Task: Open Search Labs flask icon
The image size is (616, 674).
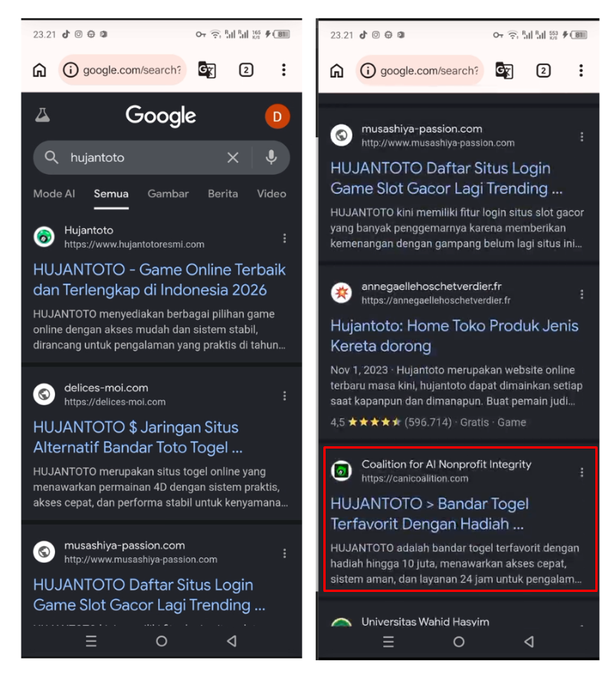Action: (x=43, y=115)
